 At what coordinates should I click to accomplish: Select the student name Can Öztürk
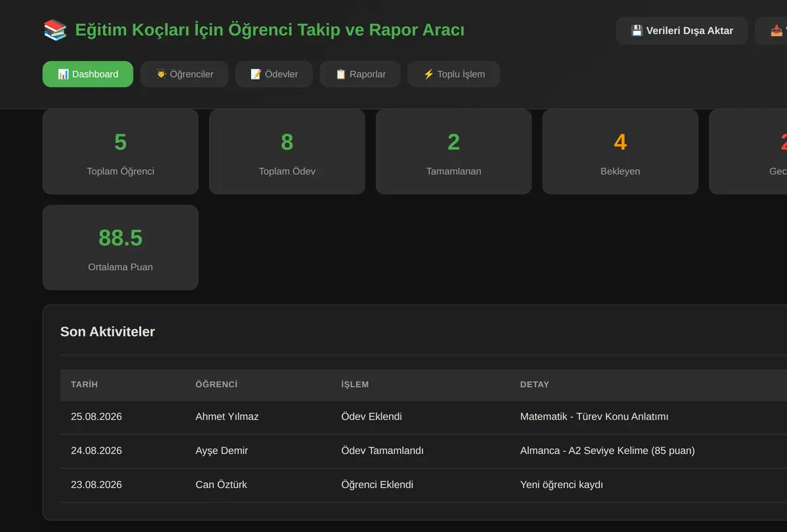pyautogui.click(x=221, y=485)
